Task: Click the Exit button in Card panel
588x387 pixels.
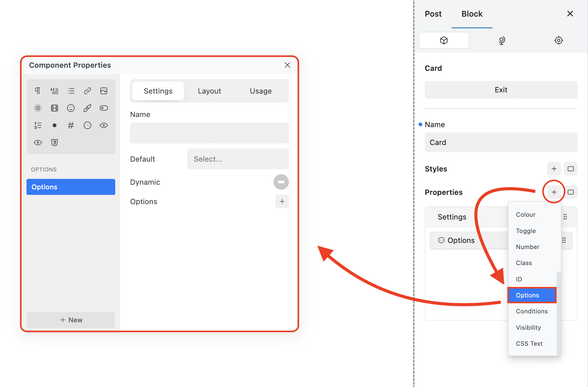Action: 501,90
